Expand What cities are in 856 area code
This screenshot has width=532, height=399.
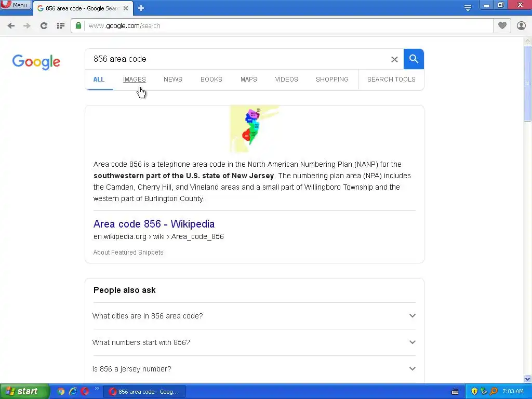point(254,316)
